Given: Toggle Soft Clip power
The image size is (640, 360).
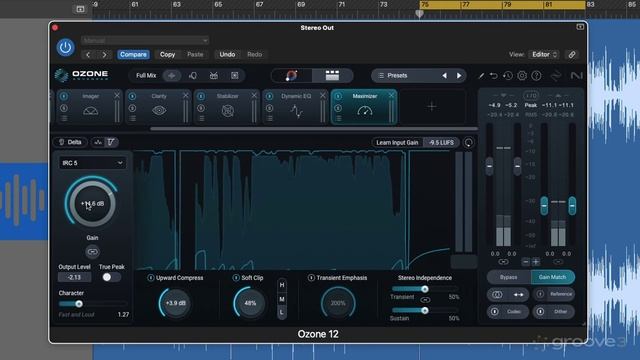Looking at the screenshot, I should [236, 278].
